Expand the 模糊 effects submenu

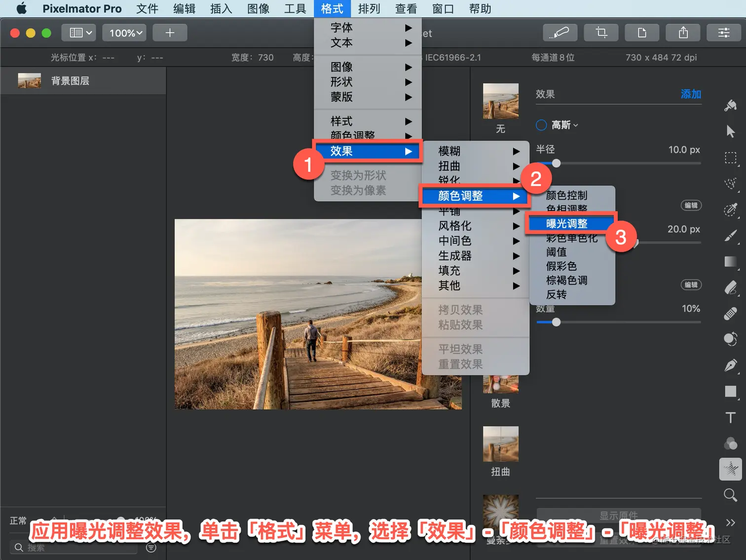476,151
